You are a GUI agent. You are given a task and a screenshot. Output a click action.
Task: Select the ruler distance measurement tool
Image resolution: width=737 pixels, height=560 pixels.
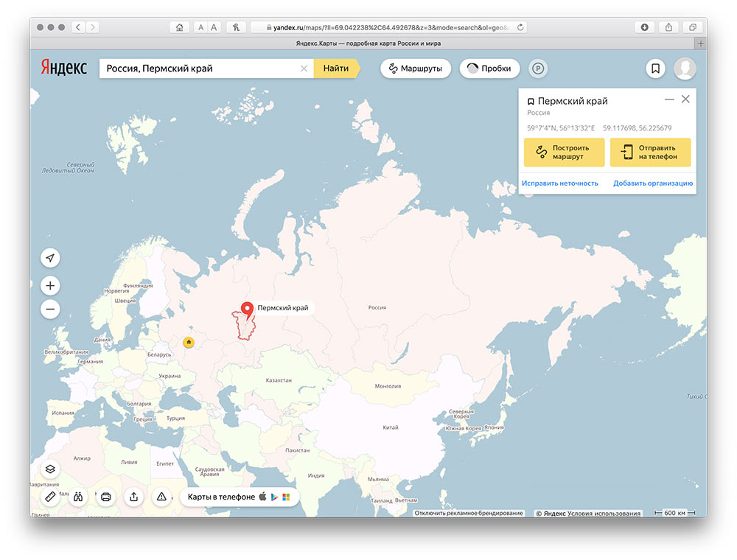[x=50, y=497]
